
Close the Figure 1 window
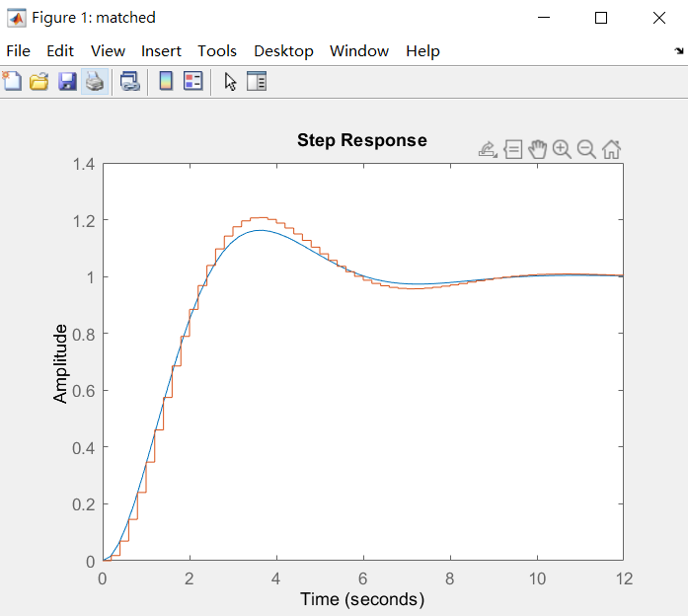point(659,18)
